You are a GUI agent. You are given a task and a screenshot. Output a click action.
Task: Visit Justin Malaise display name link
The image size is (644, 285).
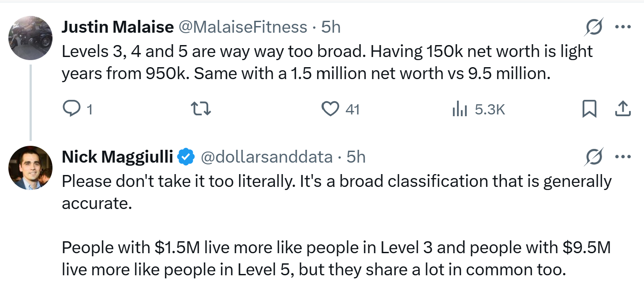[x=118, y=27]
